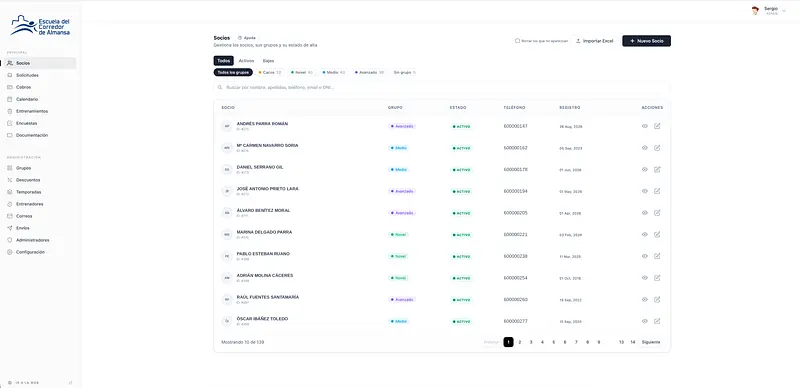Open Encuestas in the sidebar
The height and width of the screenshot is (388, 800).
pos(41,123)
